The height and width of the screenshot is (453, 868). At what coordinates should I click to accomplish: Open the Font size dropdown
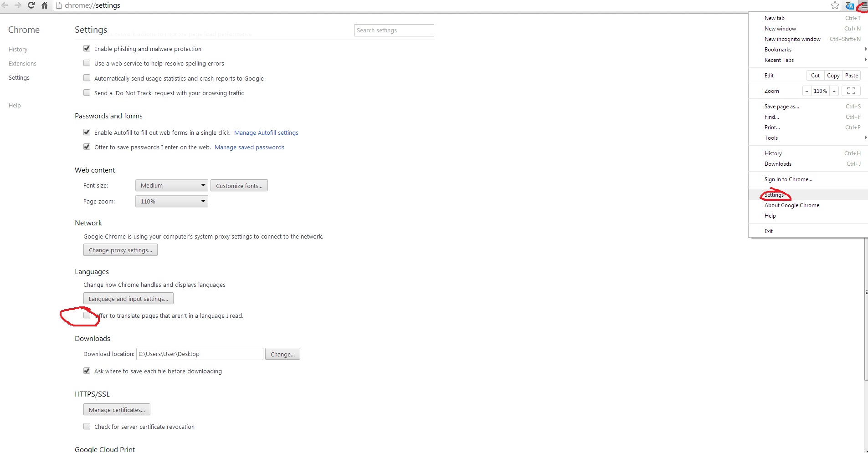coord(172,185)
